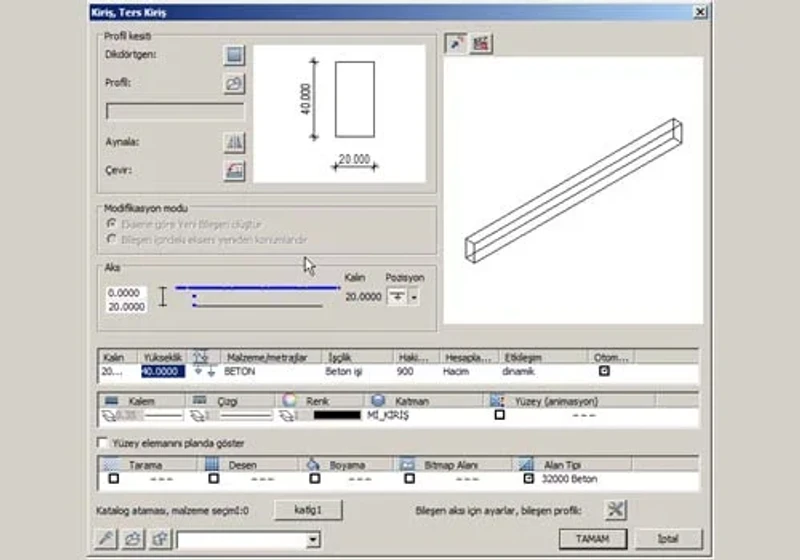Click the Çevir rotate icon
This screenshot has height=560, width=800.
pos(234,171)
